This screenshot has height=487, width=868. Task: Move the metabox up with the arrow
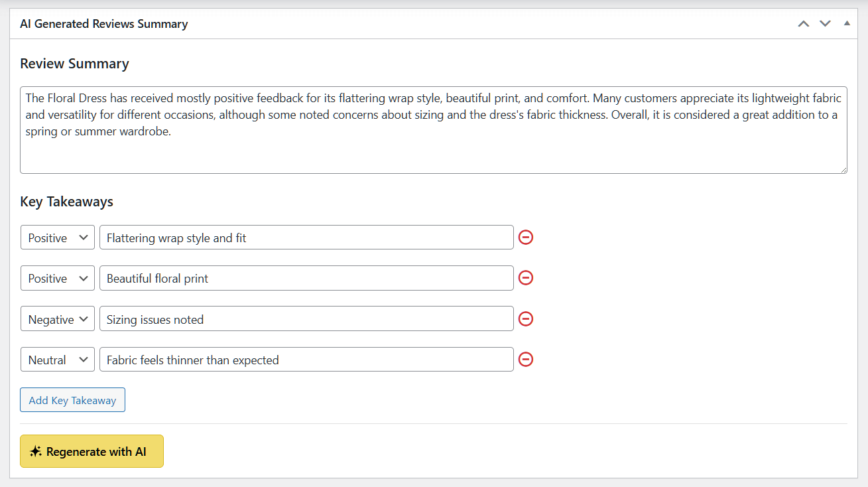click(x=804, y=24)
